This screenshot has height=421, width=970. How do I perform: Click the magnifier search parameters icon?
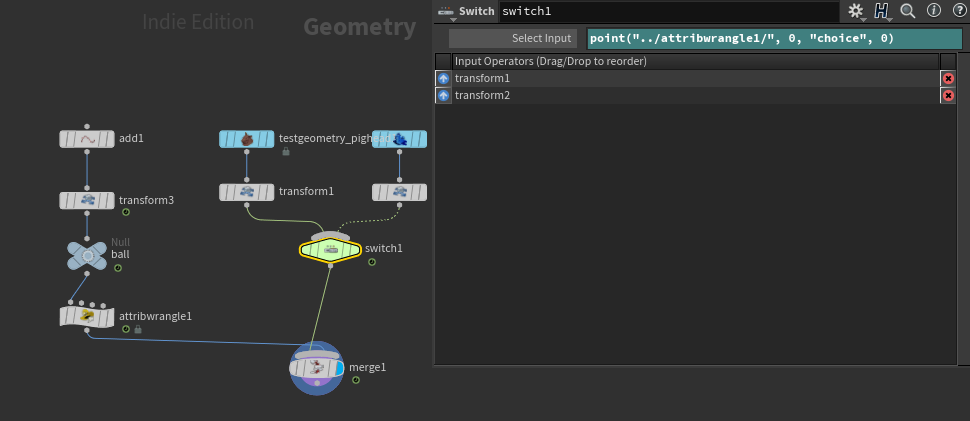click(x=908, y=11)
